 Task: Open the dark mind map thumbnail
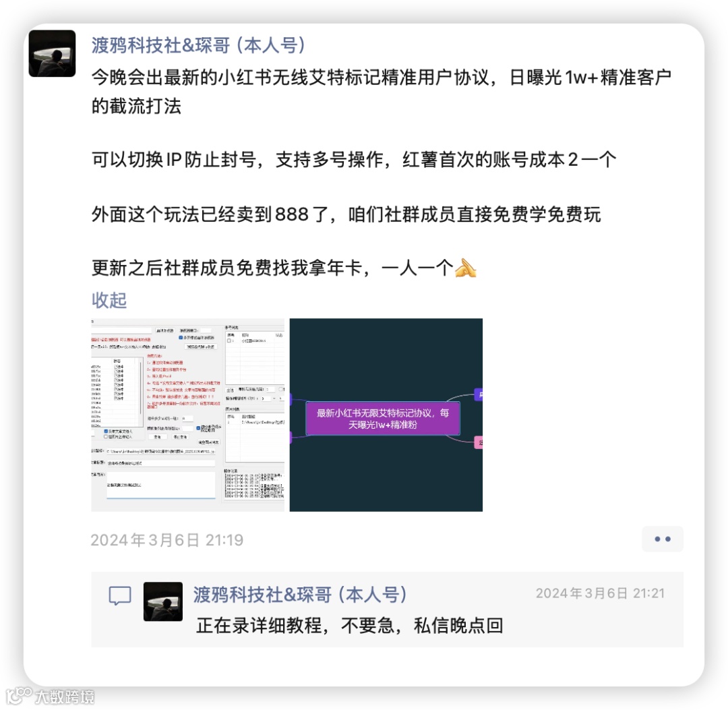386,415
